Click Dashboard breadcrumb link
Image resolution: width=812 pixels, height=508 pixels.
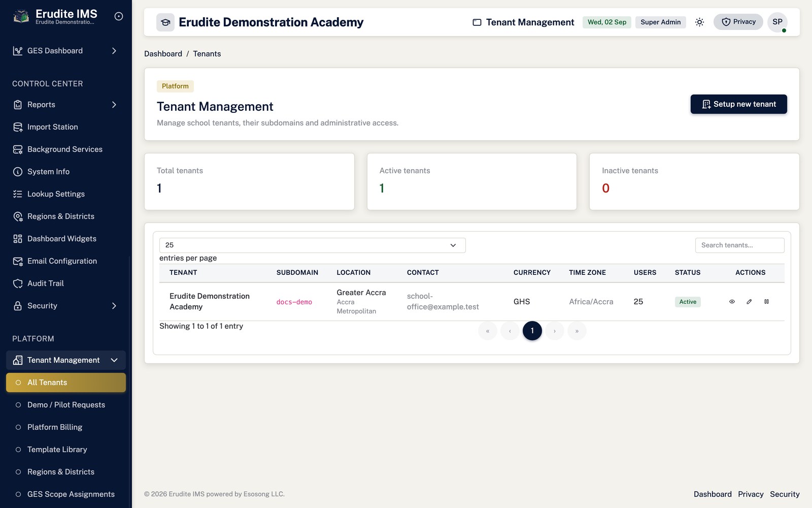(x=163, y=54)
